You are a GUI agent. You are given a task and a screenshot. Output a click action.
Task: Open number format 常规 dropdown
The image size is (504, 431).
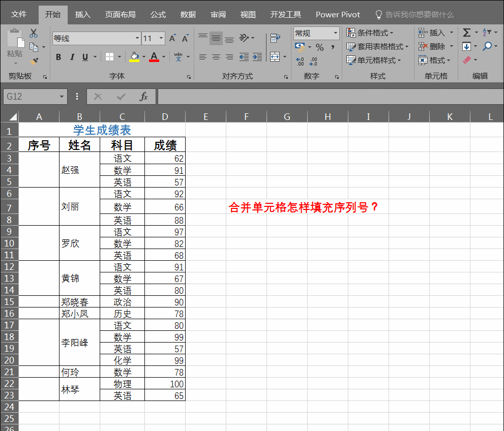coord(335,33)
